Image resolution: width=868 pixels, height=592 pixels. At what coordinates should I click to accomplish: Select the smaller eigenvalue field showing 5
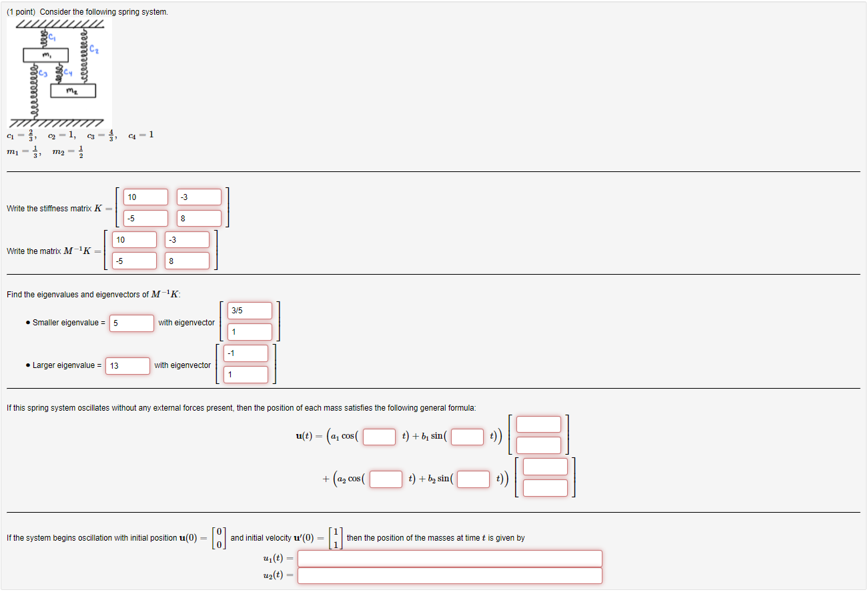(131, 323)
